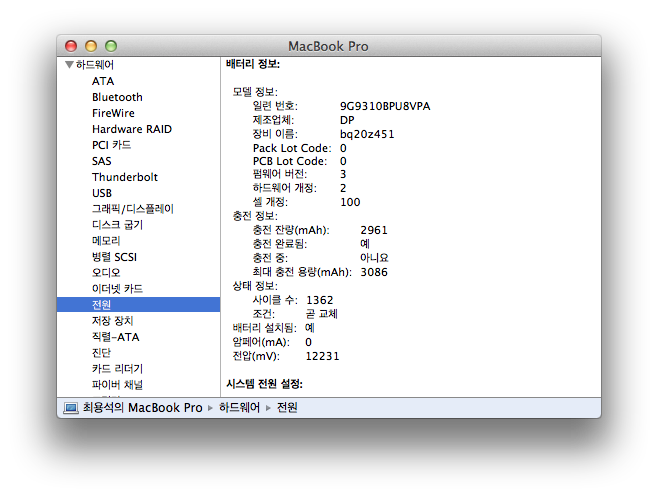
Task: Click the 충전 정보: section label
Action: click(x=255, y=216)
